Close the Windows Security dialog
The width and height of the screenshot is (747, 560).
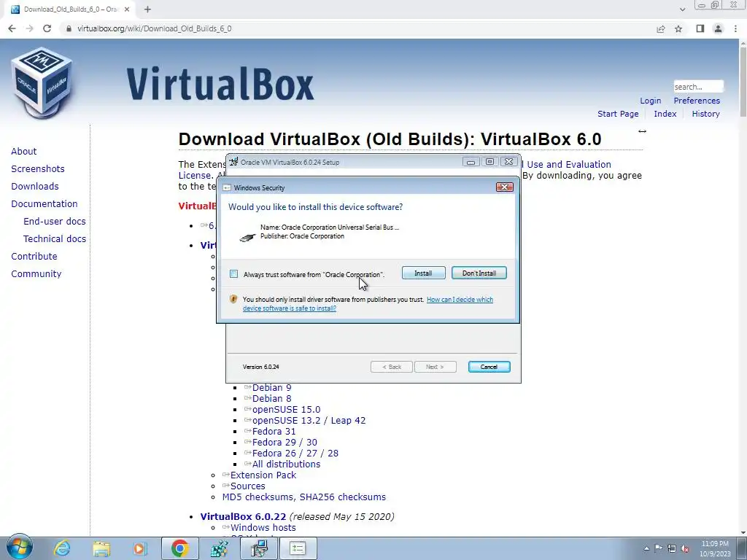click(505, 187)
